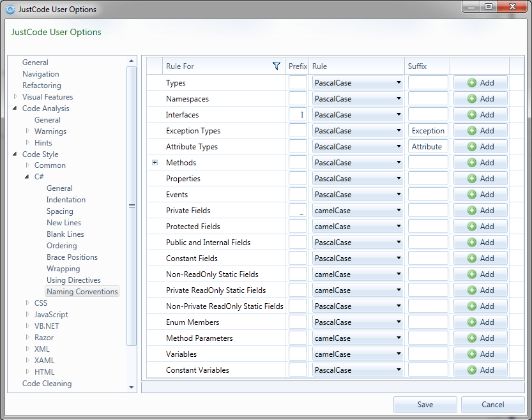This screenshot has width=532, height=420.
Task: Open the Rule For column filter icon
Action: pos(277,66)
